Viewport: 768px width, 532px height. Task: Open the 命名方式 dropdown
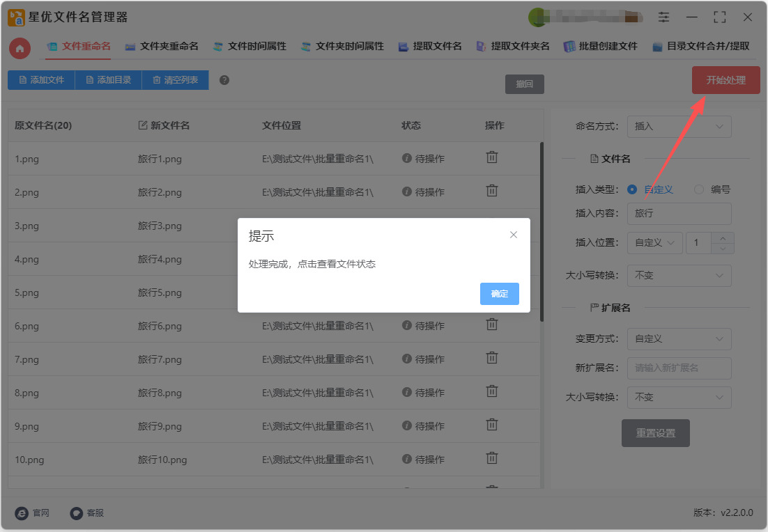tap(679, 127)
